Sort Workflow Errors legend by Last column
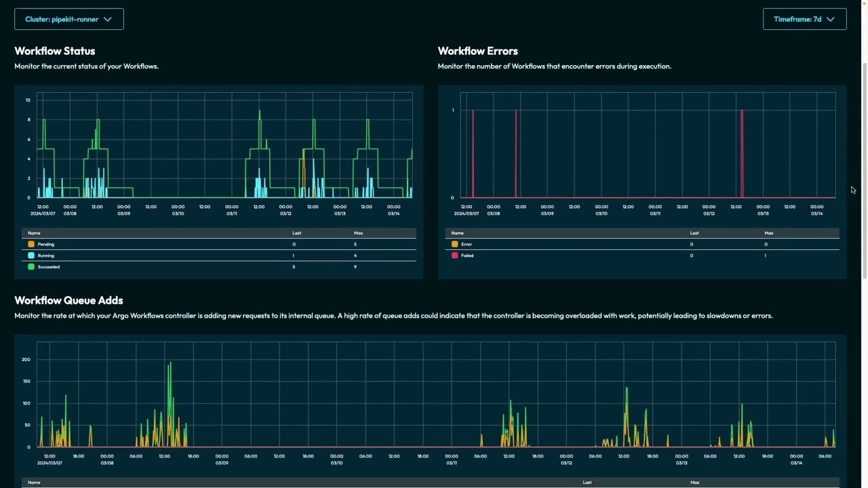The height and width of the screenshot is (488, 868). [x=694, y=233]
